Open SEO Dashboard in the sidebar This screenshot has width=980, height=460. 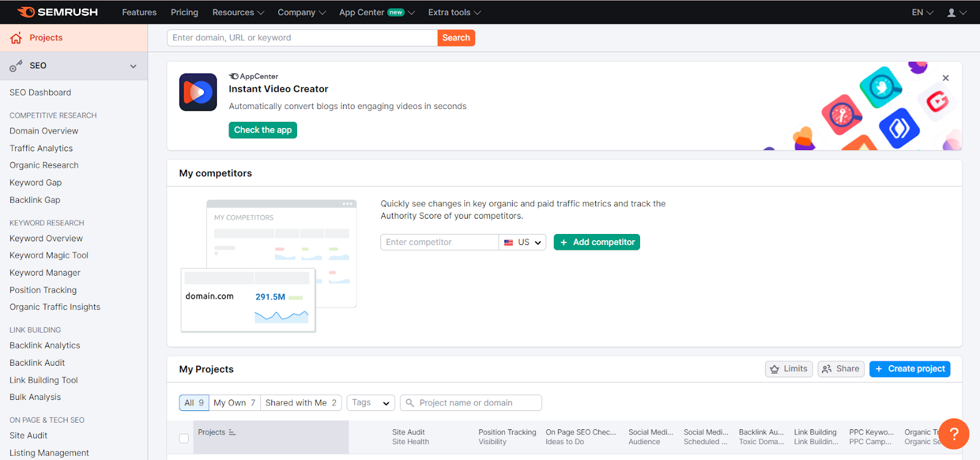pyautogui.click(x=40, y=92)
